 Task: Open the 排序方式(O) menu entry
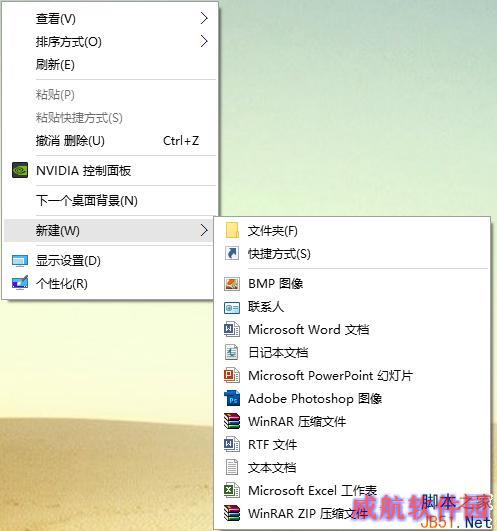[109, 41]
